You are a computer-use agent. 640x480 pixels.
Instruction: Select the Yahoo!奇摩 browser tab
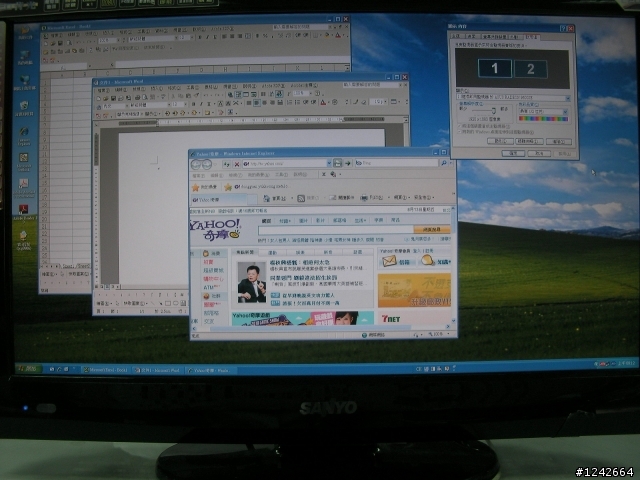point(219,200)
